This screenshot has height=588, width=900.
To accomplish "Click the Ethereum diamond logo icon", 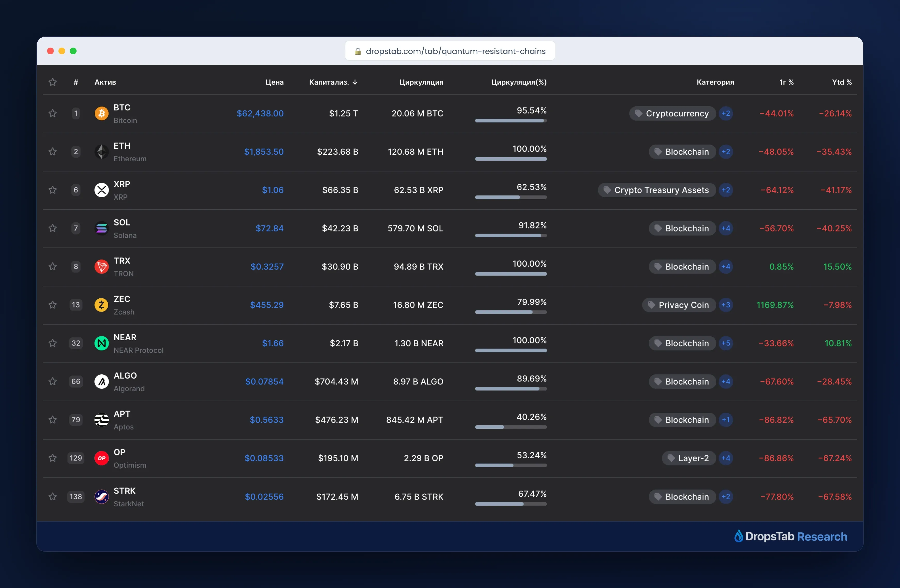I will [x=101, y=152].
